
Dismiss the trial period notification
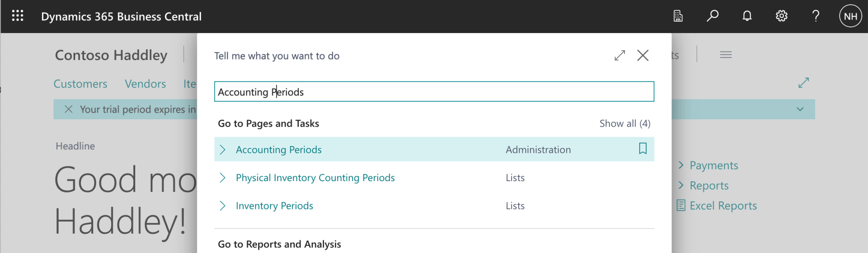click(69, 109)
